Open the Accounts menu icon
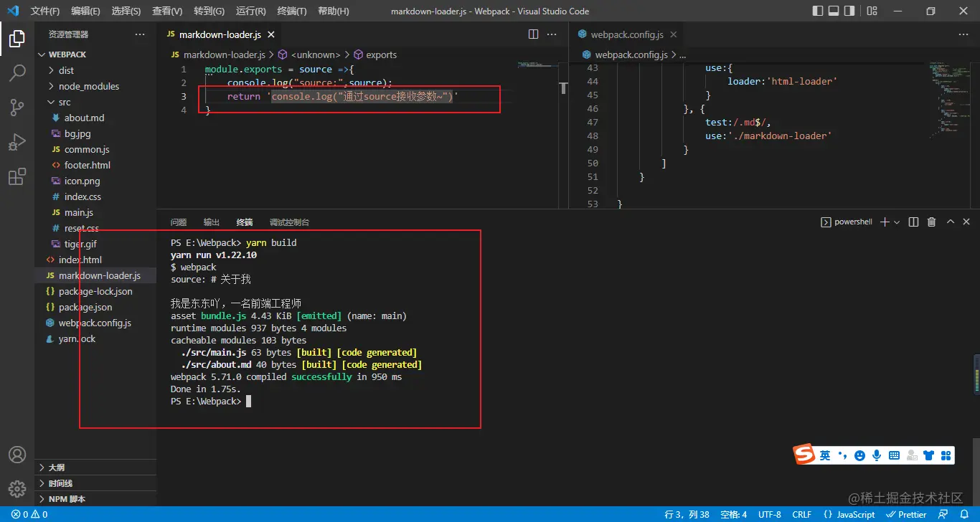 click(x=17, y=455)
